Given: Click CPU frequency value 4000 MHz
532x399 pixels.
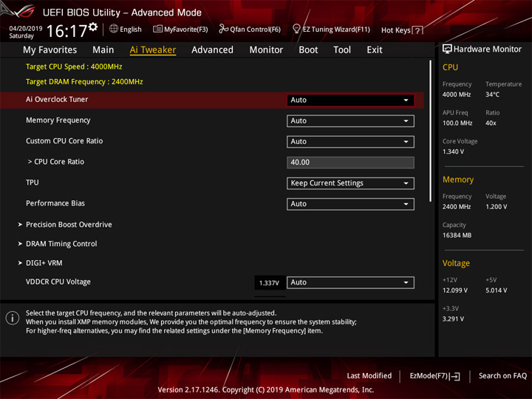Looking at the screenshot, I should coord(457,95).
